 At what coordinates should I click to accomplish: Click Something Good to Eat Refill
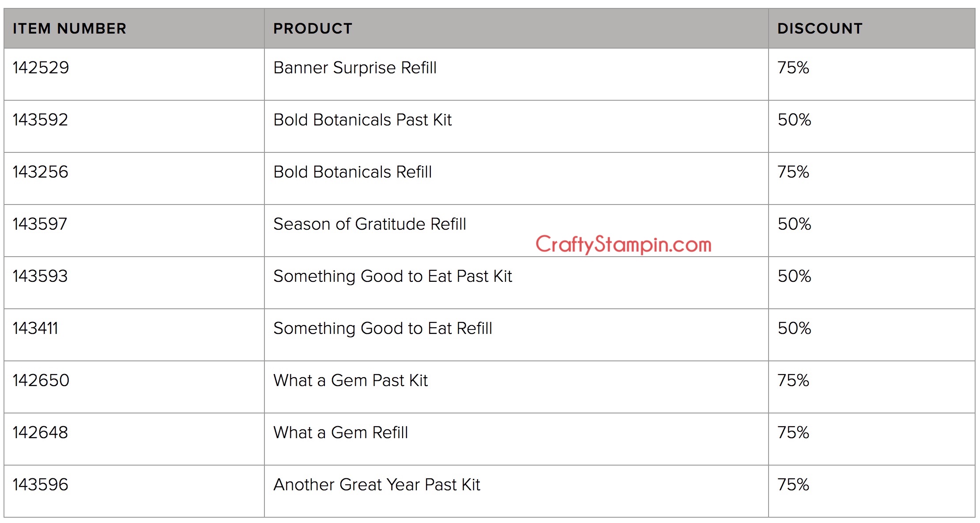point(383,328)
